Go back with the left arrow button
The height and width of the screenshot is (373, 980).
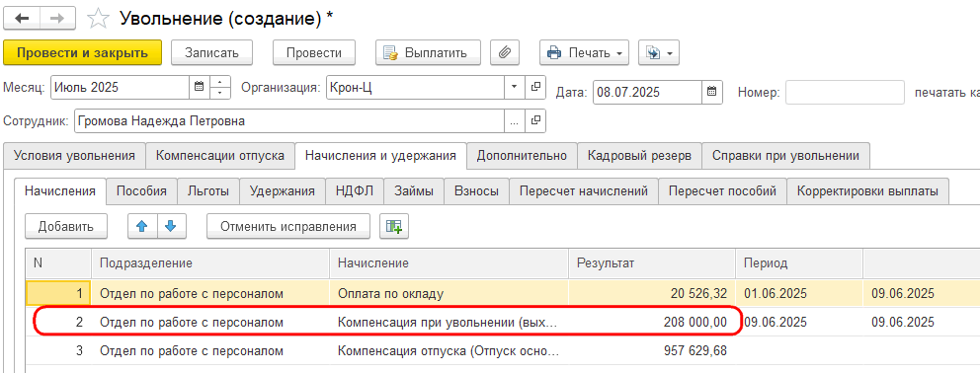tap(23, 18)
